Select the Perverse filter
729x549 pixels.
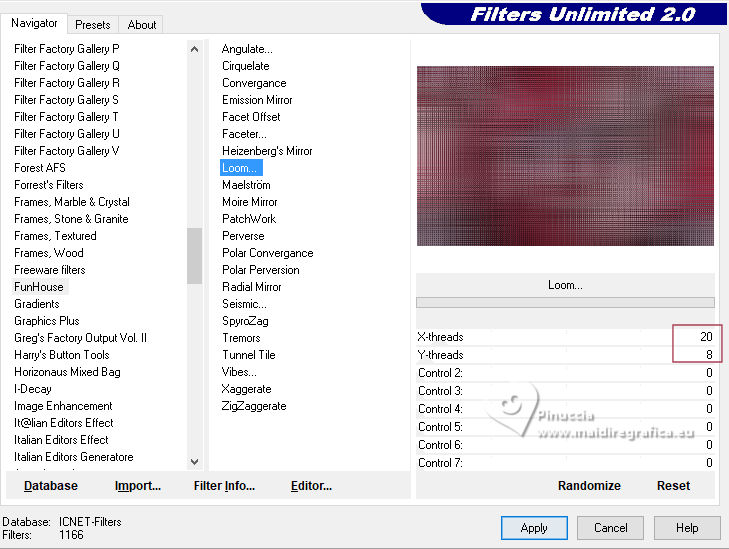[243, 236]
